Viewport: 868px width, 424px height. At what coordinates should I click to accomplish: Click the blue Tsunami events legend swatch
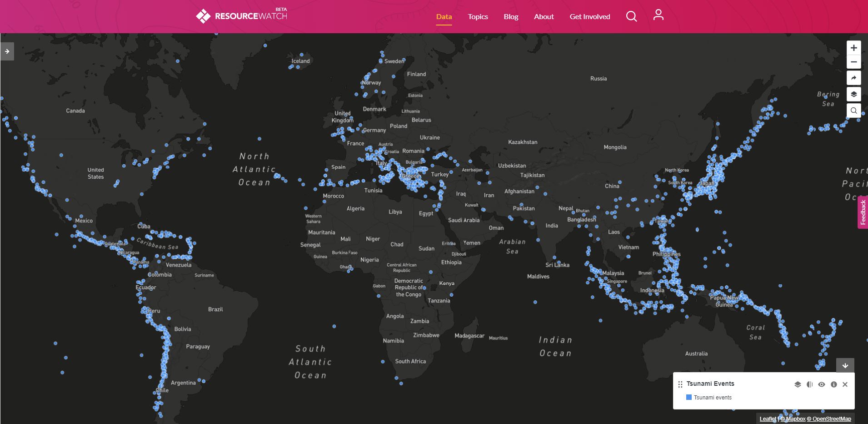point(688,397)
